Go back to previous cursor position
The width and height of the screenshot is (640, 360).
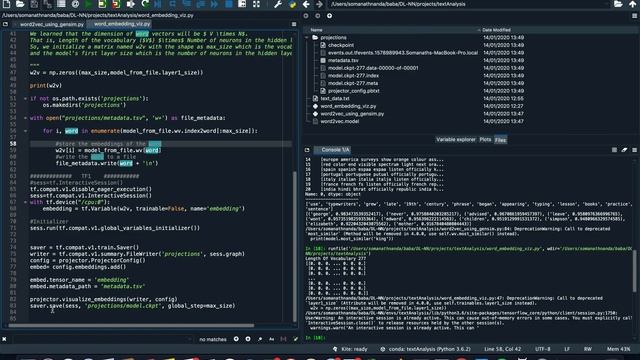[306, 4]
